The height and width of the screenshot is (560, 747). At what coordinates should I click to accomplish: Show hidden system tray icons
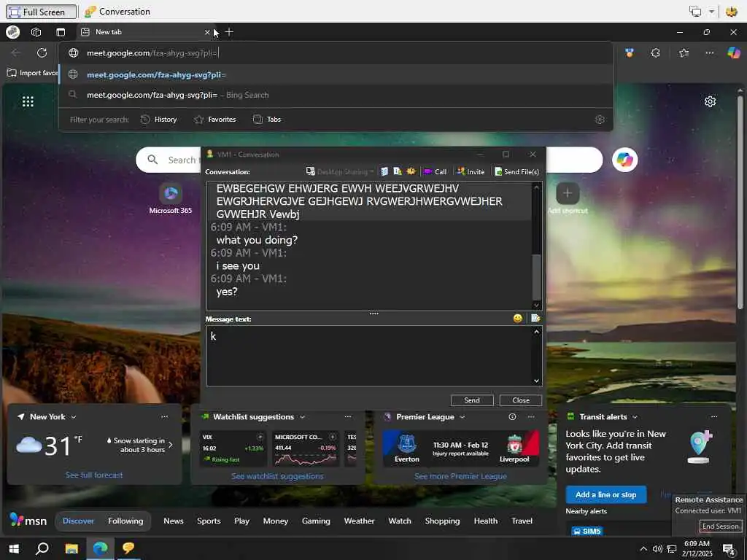(643, 549)
